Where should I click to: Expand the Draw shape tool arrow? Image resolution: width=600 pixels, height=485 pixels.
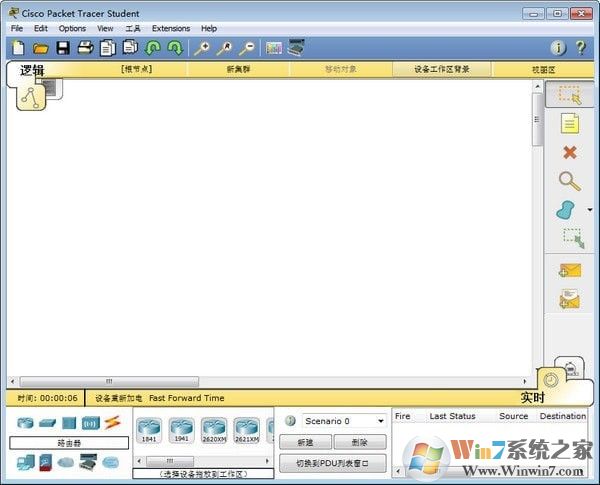click(589, 210)
